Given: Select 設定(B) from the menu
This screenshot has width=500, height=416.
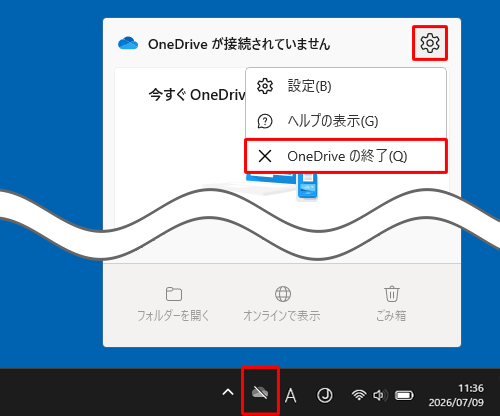Looking at the screenshot, I should click(346, 86).
